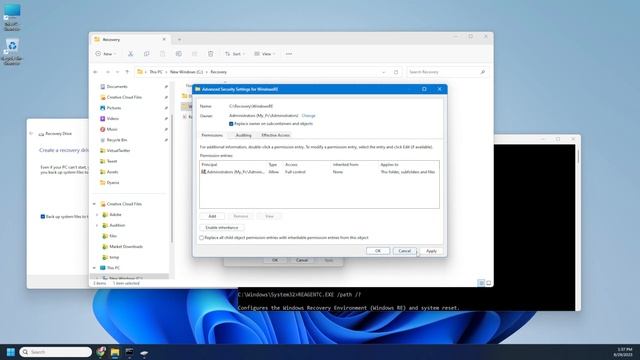Screen dimensions: 640x360
Task: Toggle Back up system files checkbox in Recovery Drive
Action: tap(42, 216)
